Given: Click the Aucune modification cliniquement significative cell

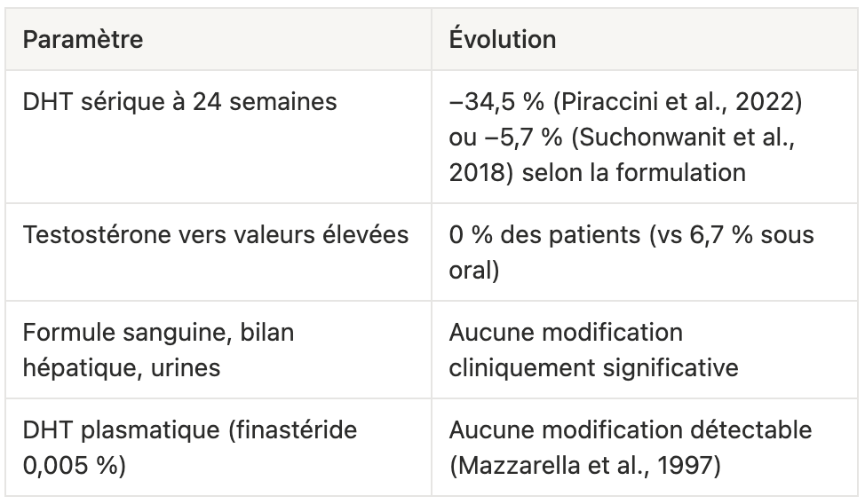Looking at the screenshot, I should (x=645, y=350).
